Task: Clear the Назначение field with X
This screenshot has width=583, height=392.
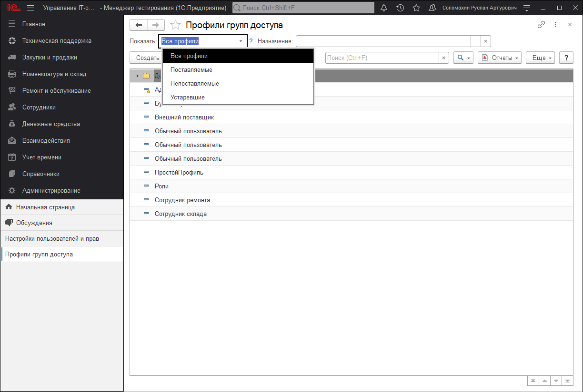Action: coord(485,41)
